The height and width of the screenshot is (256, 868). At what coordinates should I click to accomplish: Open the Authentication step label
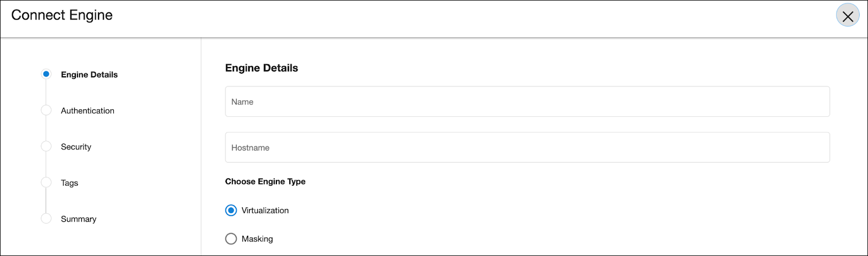(x=87, y=110)
